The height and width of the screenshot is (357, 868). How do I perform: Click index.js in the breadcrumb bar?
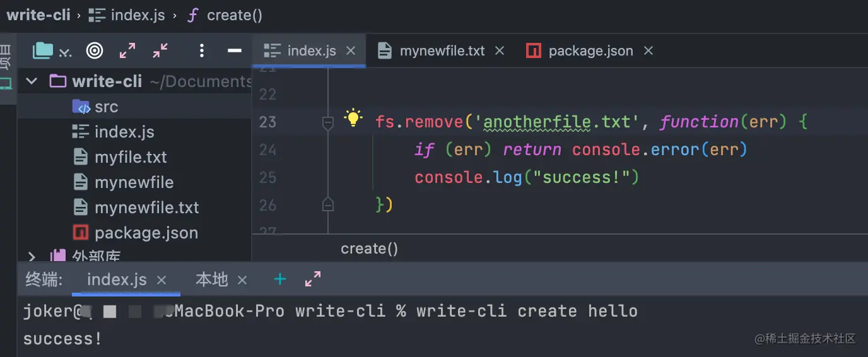tap(127, 15)
